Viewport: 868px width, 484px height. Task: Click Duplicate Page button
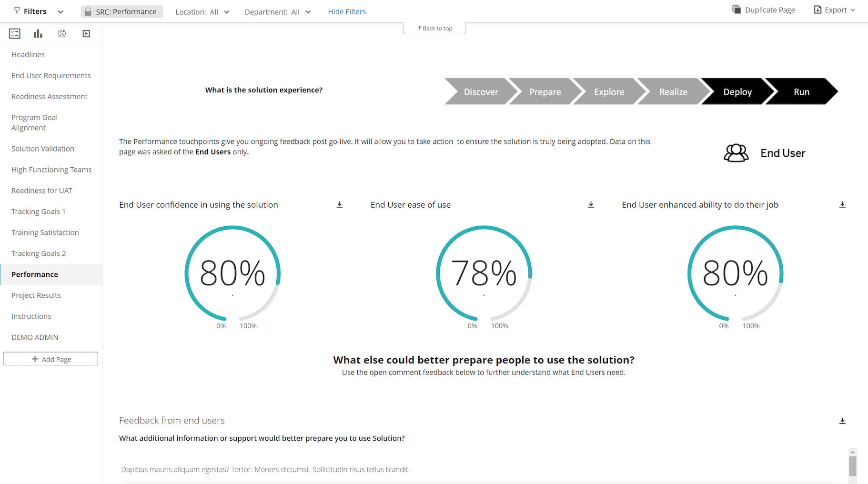[764, 10]
